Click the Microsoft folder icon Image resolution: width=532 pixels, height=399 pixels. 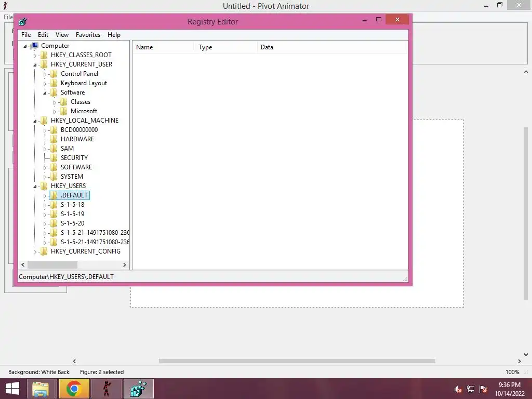pos(63,111)
